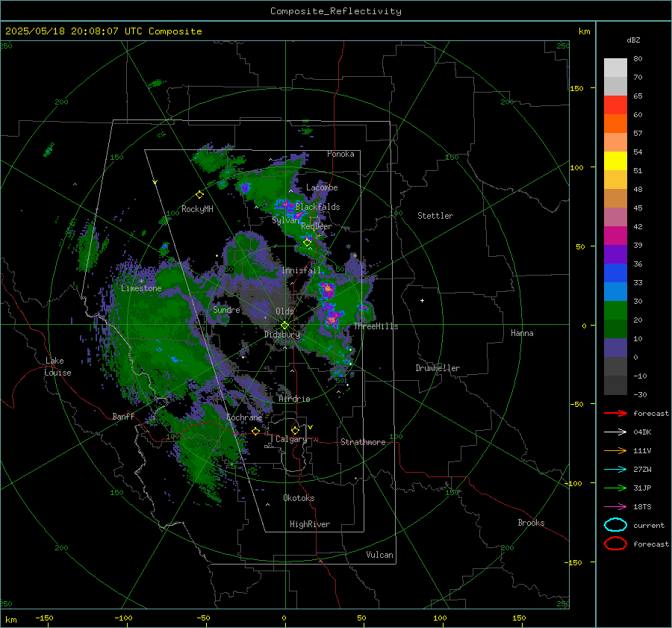
Task: Click the Strathmore city label
Action: [x=363, y=442]
